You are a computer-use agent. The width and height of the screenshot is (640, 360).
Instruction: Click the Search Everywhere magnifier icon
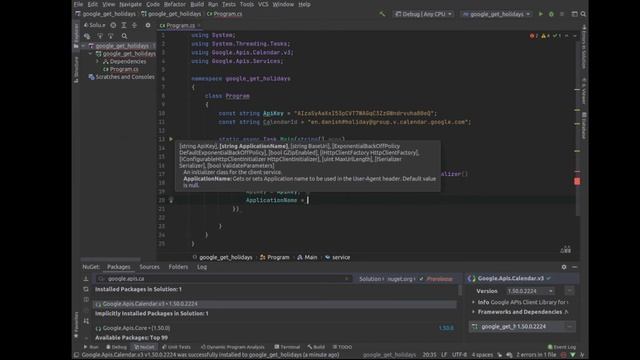click(x=583, y=14)
